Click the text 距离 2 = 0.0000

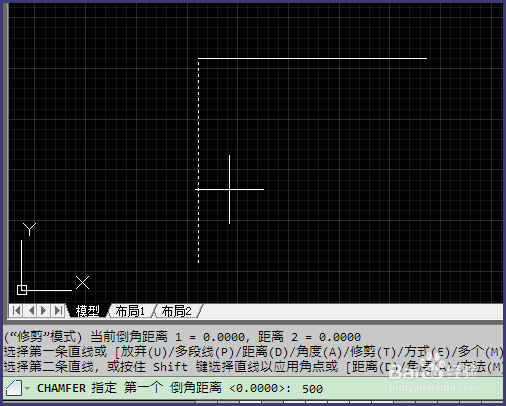point(309,337)
